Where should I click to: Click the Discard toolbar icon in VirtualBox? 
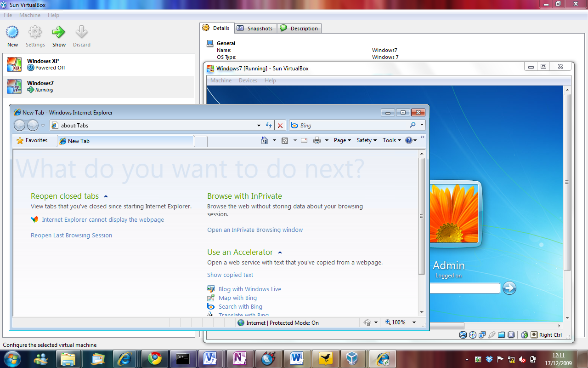coord(81,32)
